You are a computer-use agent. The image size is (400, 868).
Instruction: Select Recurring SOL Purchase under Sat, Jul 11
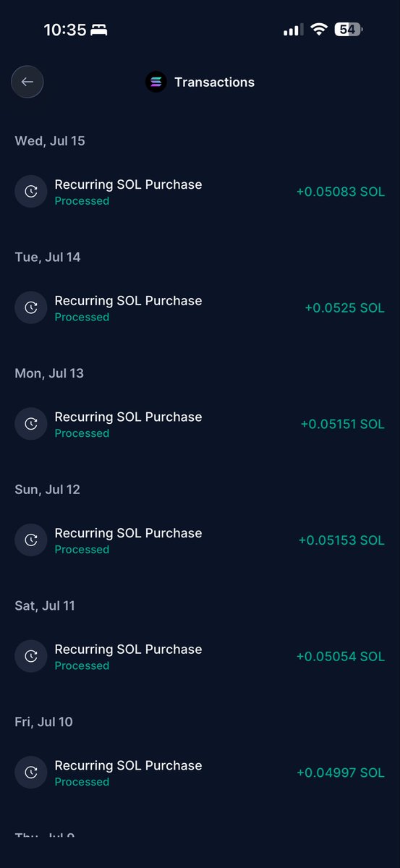tap(128, 650)
